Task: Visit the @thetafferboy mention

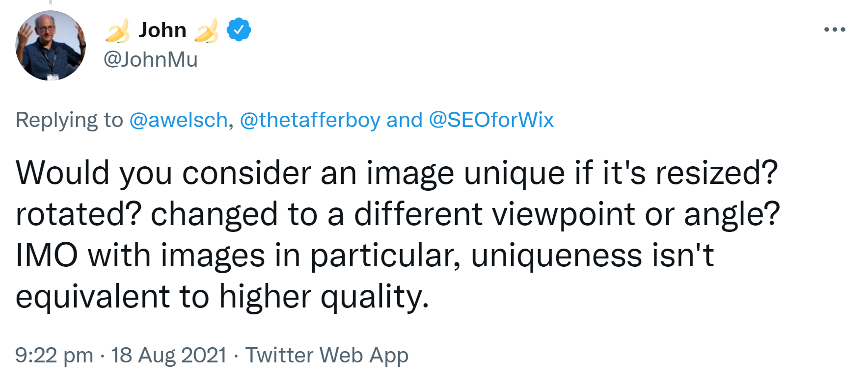Action: click(x=310, y=120)
